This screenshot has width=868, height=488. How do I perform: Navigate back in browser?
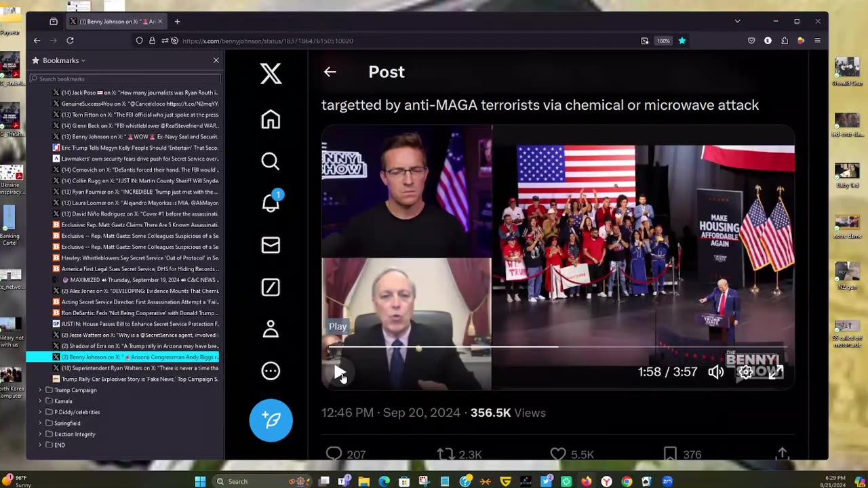(37, 41)
